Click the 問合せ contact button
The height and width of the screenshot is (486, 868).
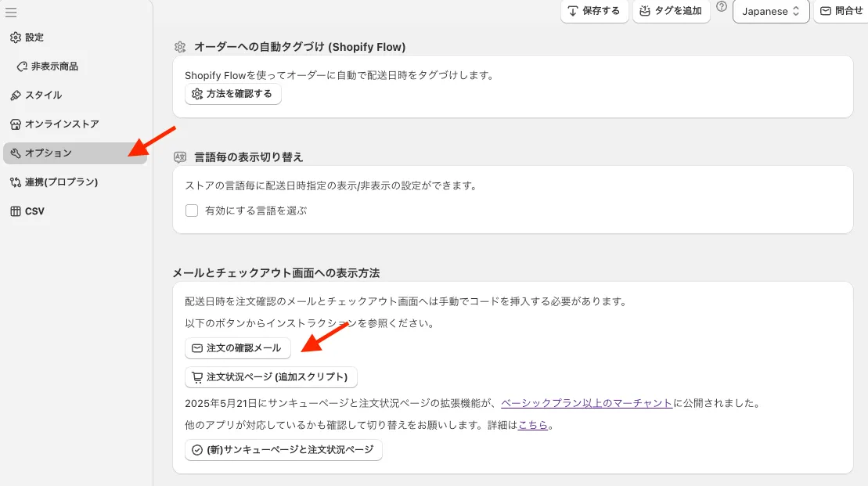coord(841,11)
